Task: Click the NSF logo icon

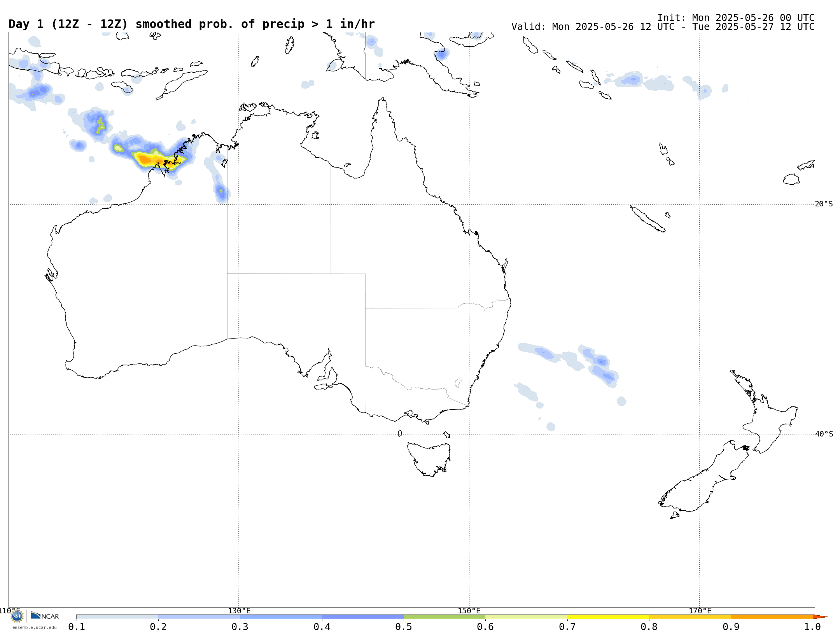Action: point(17,616)
